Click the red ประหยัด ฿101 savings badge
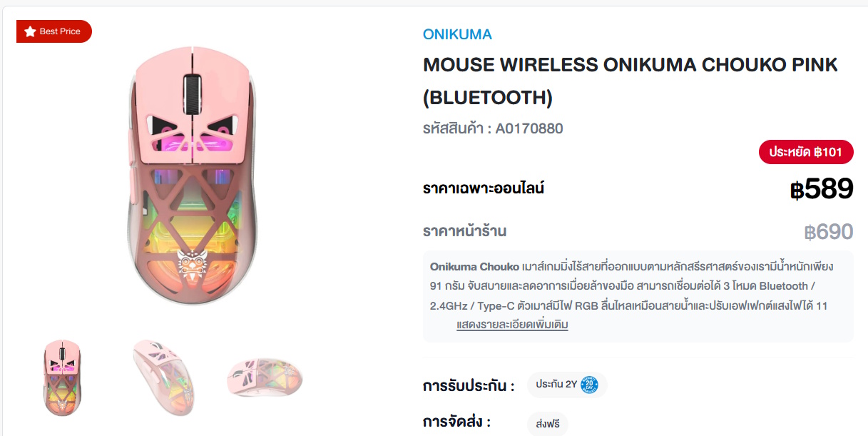This screenshot has width=868, height=436. [805, 152]
